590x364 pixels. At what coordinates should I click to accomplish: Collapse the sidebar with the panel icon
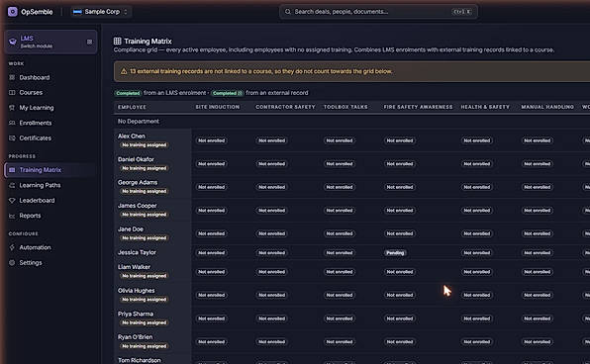[89, 42]
